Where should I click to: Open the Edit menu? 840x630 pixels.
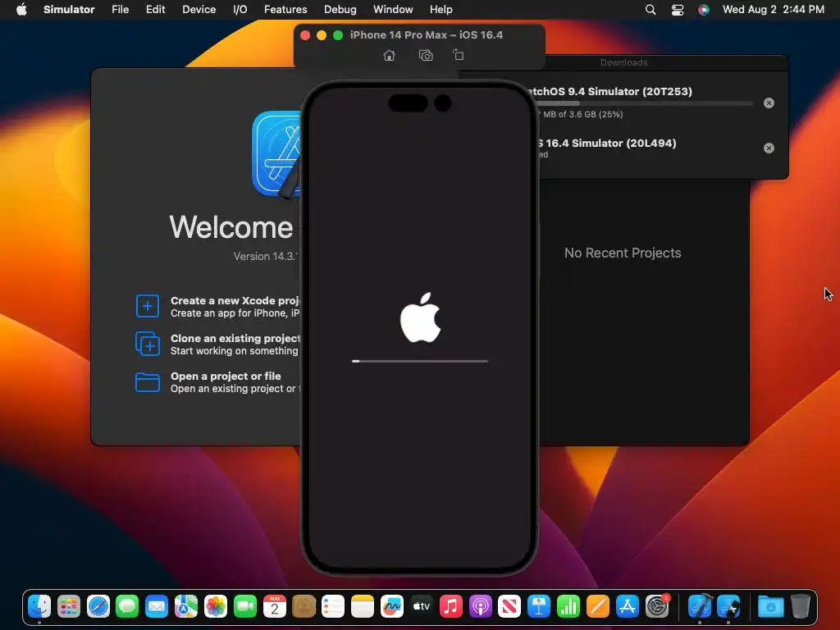[x=155, y=9]
